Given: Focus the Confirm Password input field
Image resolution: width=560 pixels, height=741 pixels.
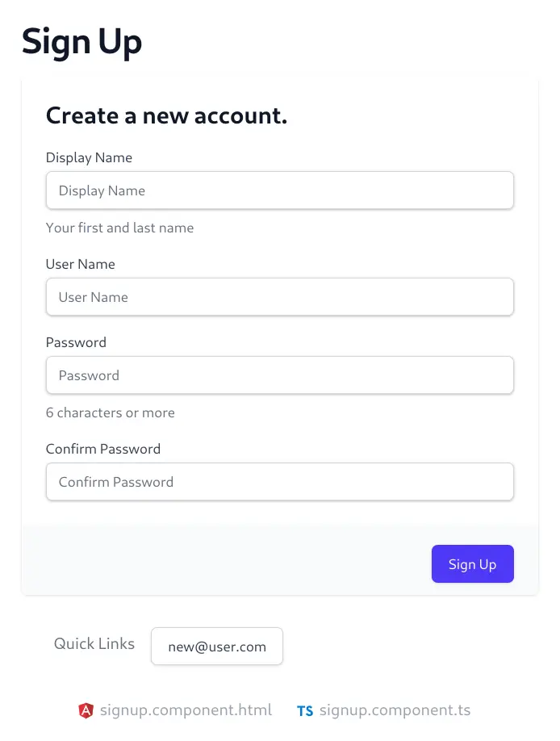Looking at the screenshot, I should click(280, 482).
